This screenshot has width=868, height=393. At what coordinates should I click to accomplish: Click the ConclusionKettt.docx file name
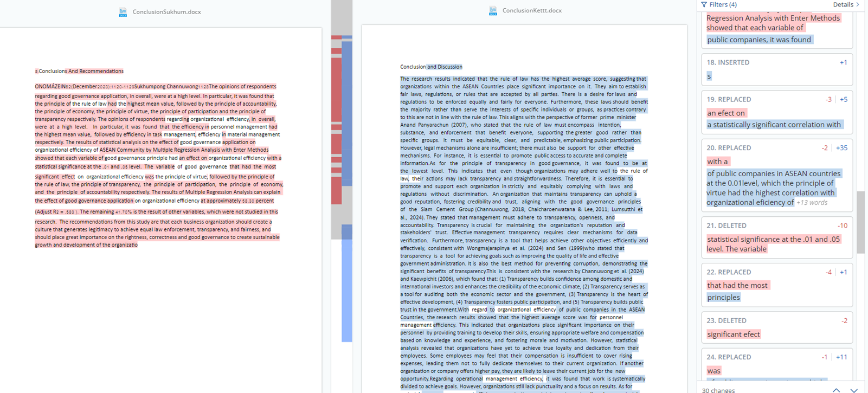(x=532, y=11)
